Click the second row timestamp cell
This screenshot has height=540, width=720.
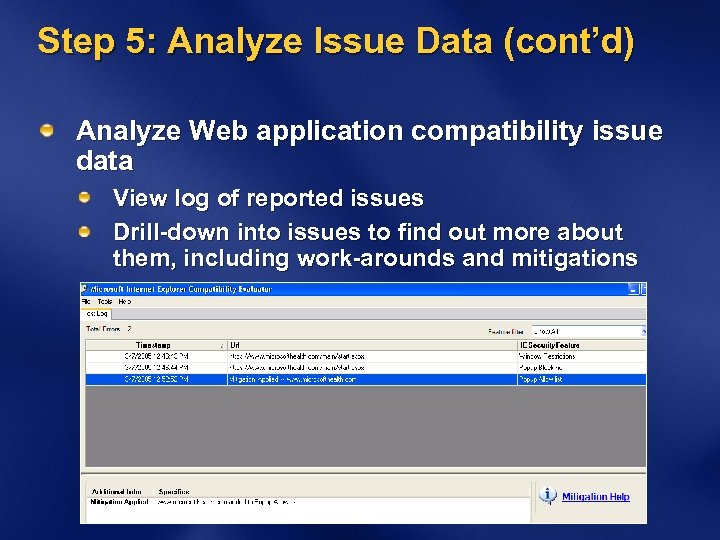point(156,368)
